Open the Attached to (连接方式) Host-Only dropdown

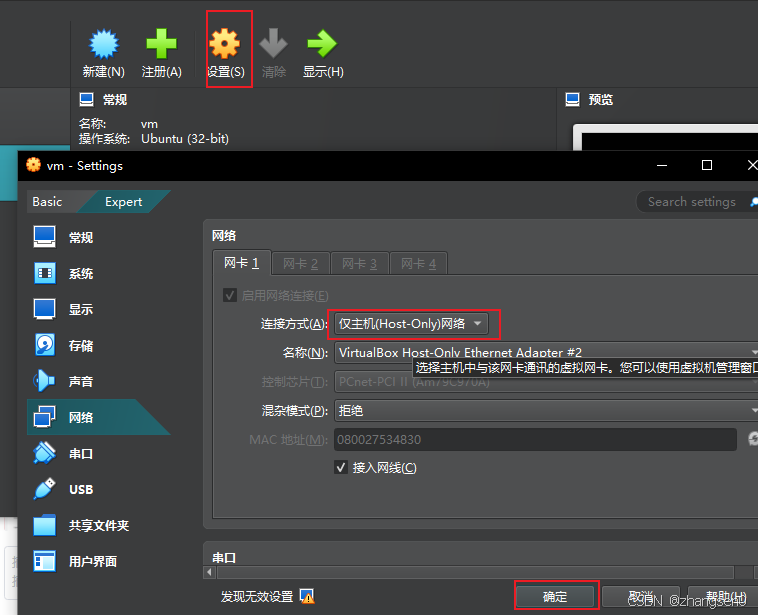click(411, 323)
